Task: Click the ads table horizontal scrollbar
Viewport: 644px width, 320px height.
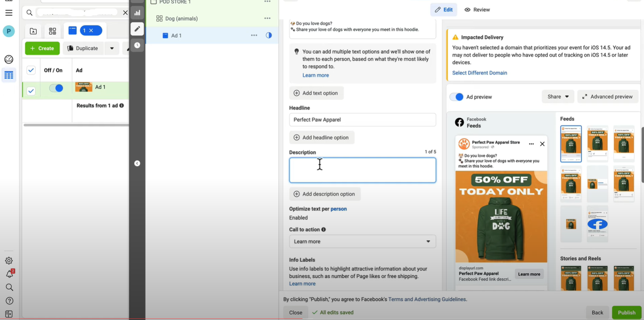Action: coord(75,125)
